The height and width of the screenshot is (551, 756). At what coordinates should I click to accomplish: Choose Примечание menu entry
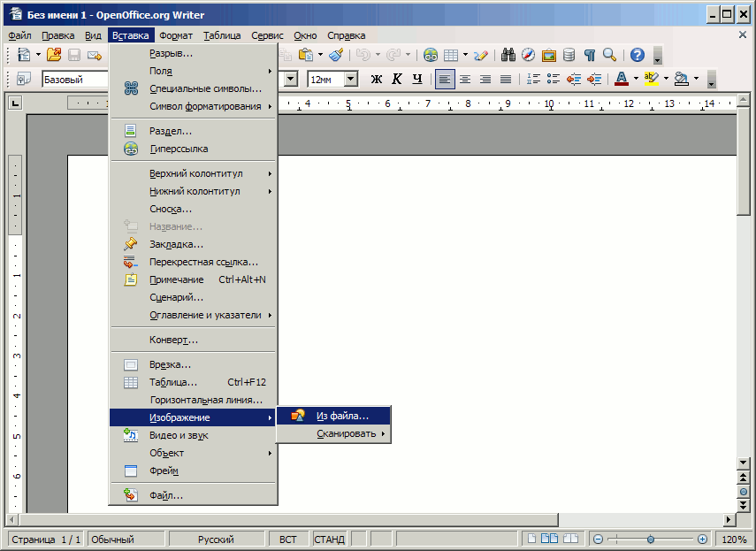[x=194, y=279]
